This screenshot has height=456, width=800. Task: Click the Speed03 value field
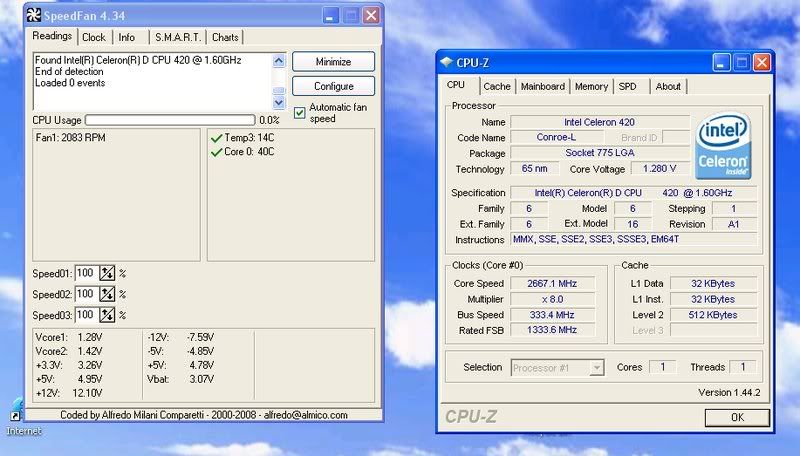click(87, 315)
